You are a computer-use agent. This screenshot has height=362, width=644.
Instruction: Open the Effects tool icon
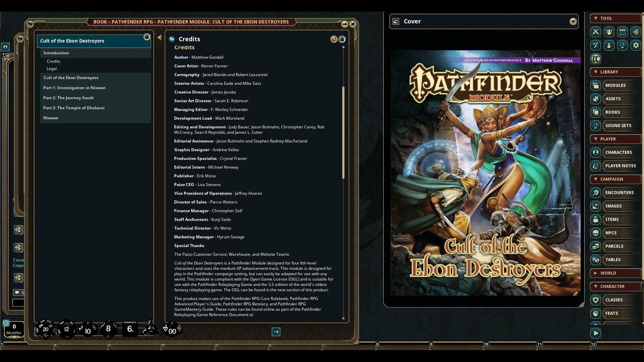click(x=609, y=45)
